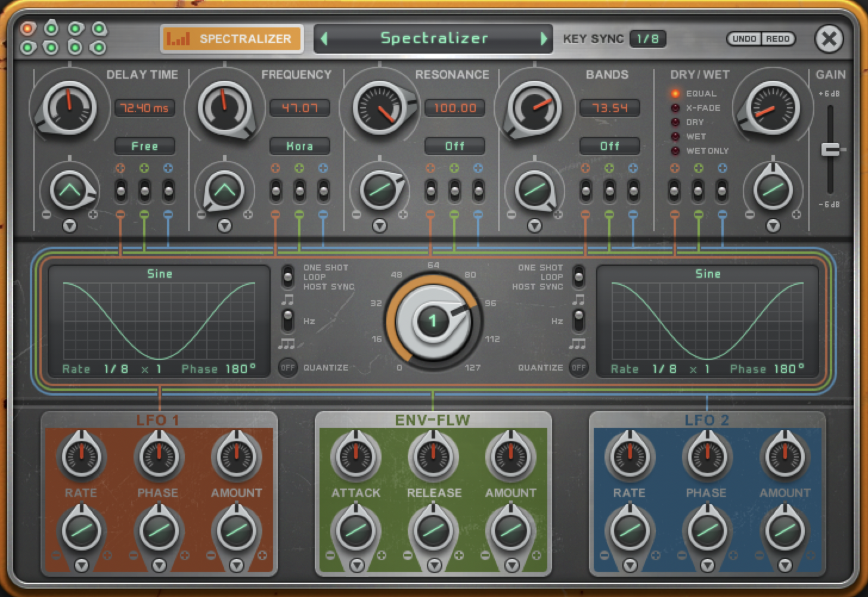Click ENV-FLW ATTACK knob
This screenshot has width=868, height=597.
(356, 456)
